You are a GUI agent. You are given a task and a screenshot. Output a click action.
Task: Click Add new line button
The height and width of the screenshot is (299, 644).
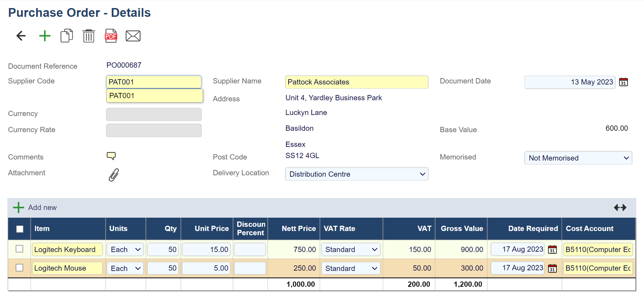pyautogui.click(x=35, y=208)
